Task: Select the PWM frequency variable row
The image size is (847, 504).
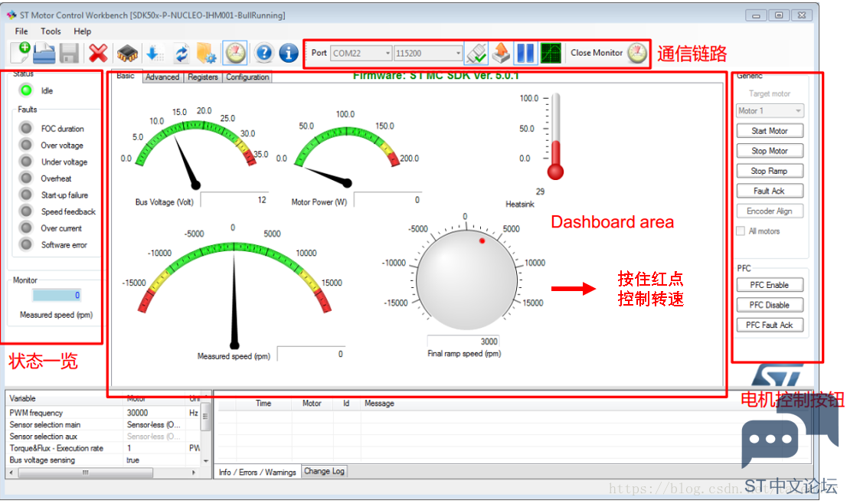Action: point(103,413)
